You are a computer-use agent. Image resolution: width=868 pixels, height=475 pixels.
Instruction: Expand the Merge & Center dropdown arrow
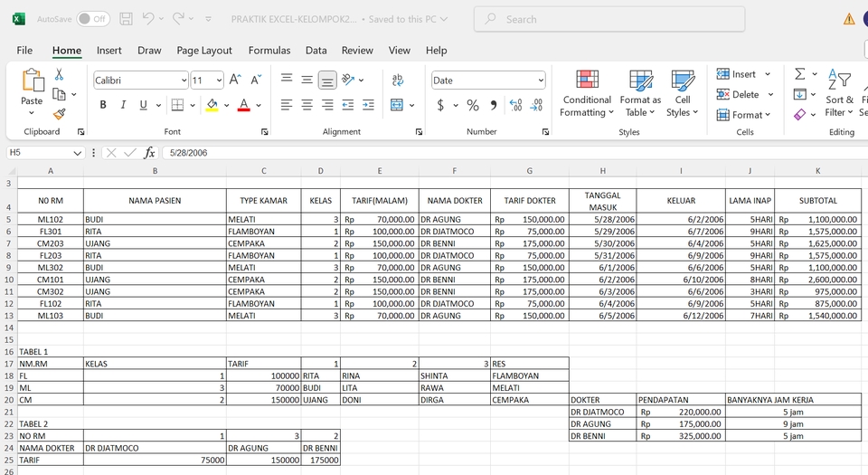pos(412,105)
